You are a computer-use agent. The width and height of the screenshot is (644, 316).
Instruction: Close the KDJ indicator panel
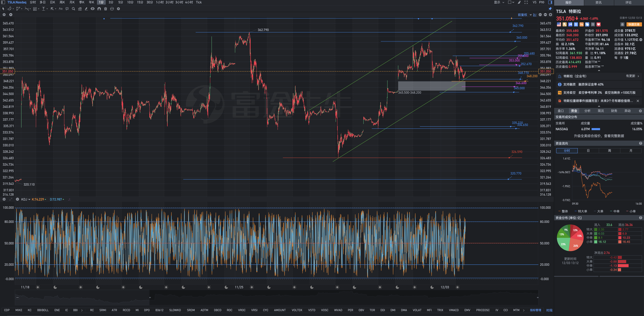point(17,199)
